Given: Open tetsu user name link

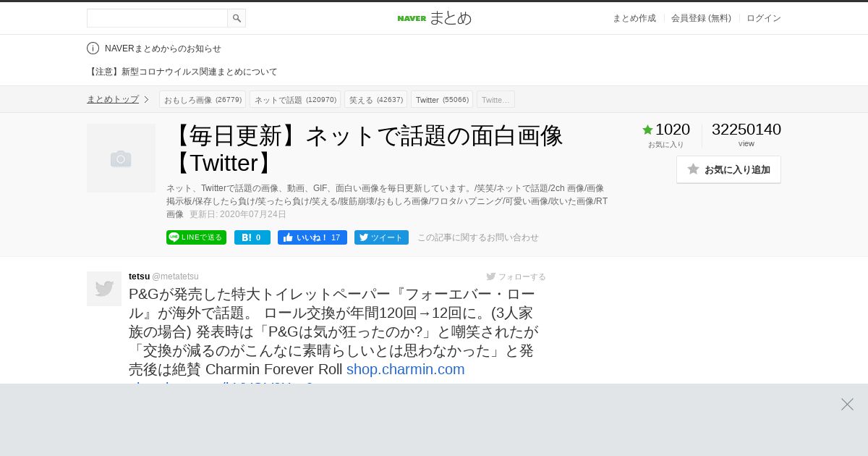Looking at the screenshot, I should click(139, 276).
